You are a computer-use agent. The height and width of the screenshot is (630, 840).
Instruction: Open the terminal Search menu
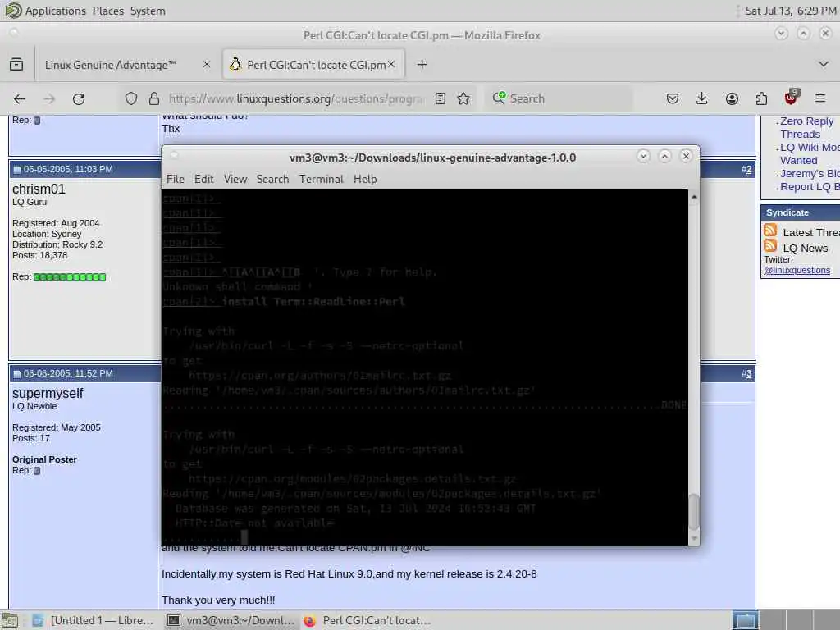click(x=272, y=179)
